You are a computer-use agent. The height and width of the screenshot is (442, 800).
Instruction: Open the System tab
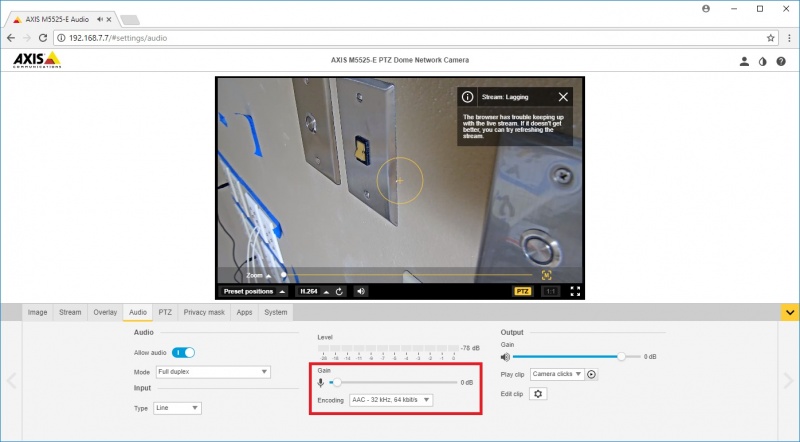coord(276,312)
